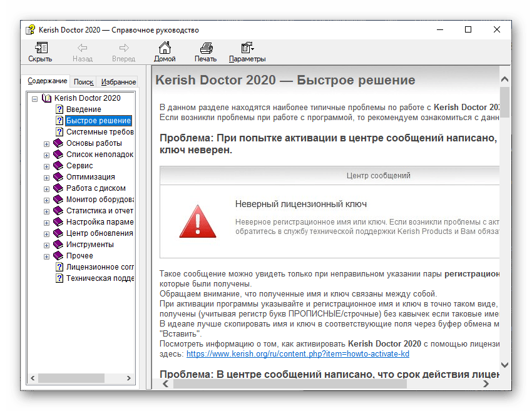Expand the Центр обновления tree node
Viewport: 532px width, 411px height.
46,234
